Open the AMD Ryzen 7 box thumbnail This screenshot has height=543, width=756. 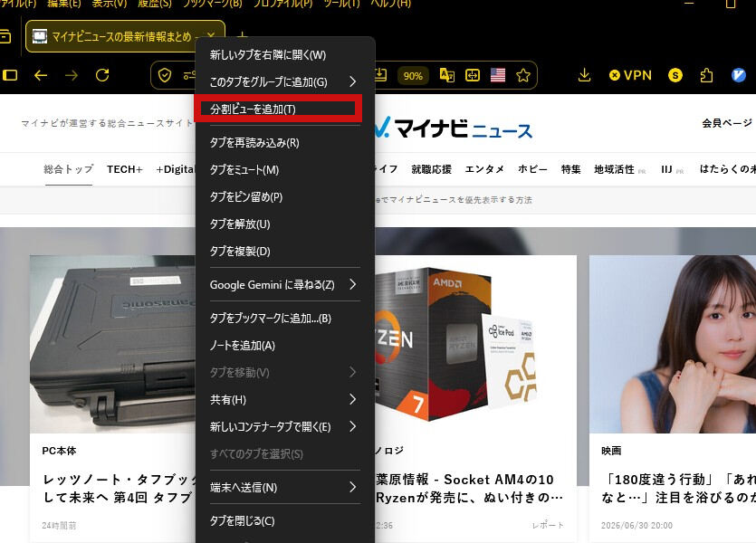tap(476, 344)
